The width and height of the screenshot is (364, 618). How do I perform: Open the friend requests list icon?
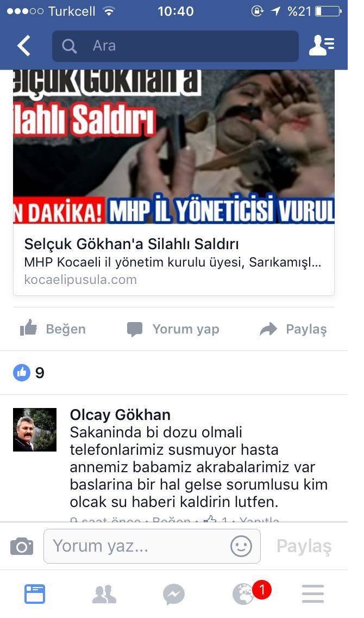[x=322, y=46]
